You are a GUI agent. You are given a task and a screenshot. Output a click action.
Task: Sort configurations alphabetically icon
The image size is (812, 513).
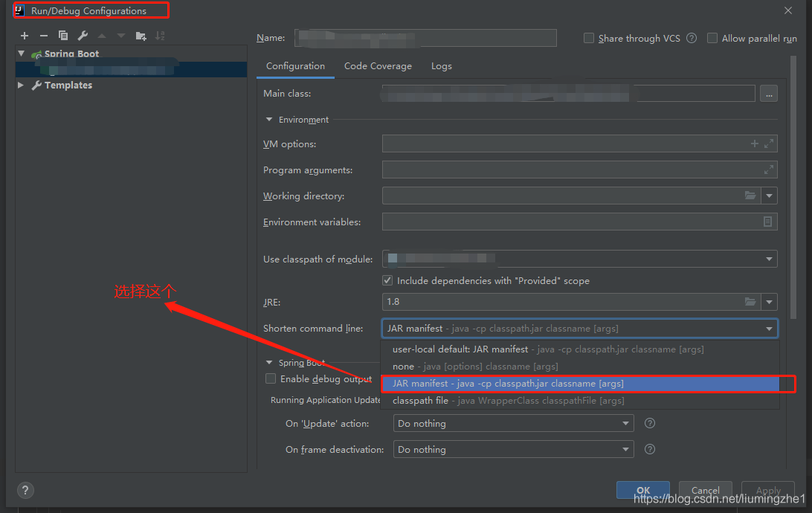tap(160, 36)
